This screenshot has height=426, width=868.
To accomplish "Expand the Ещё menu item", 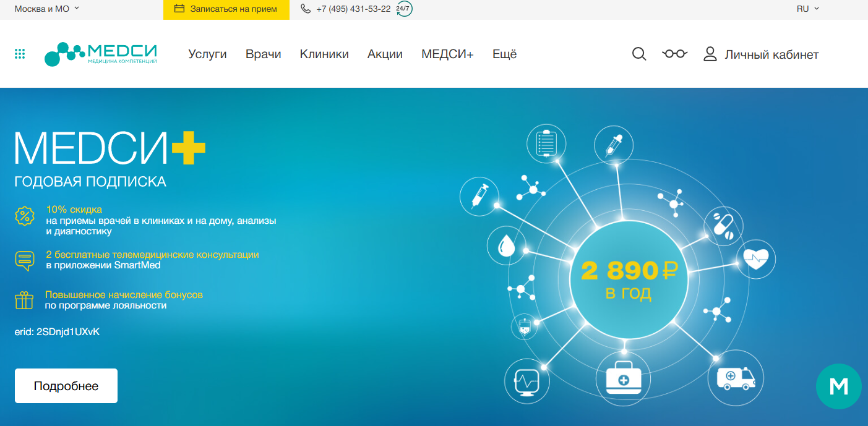I will (505, 54).
